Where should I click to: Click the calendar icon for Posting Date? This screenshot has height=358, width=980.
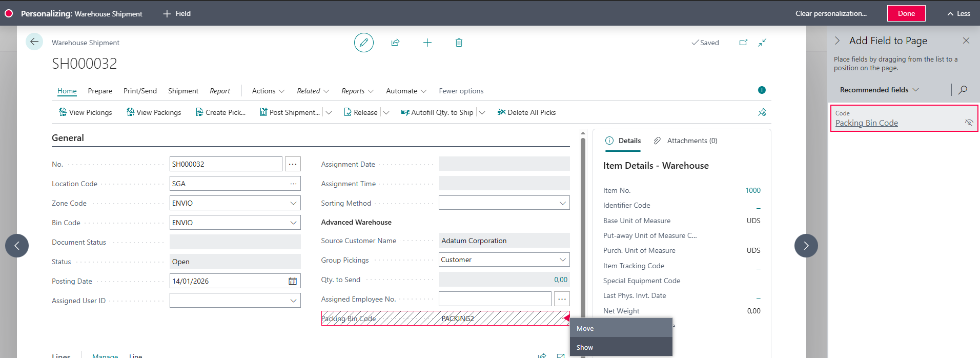pos(293,281)
